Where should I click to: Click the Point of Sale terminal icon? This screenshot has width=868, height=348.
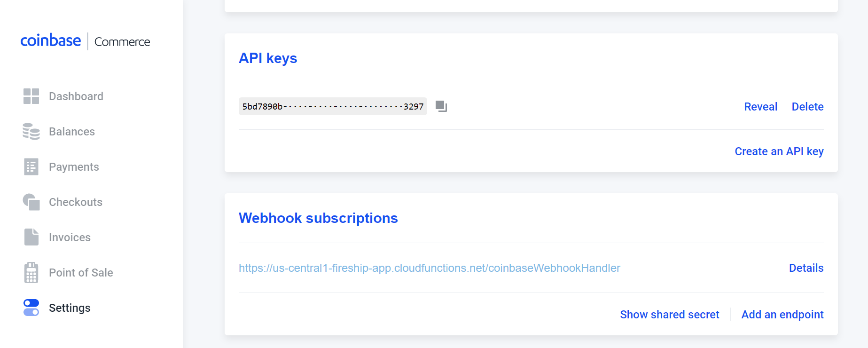coord(31,272)
